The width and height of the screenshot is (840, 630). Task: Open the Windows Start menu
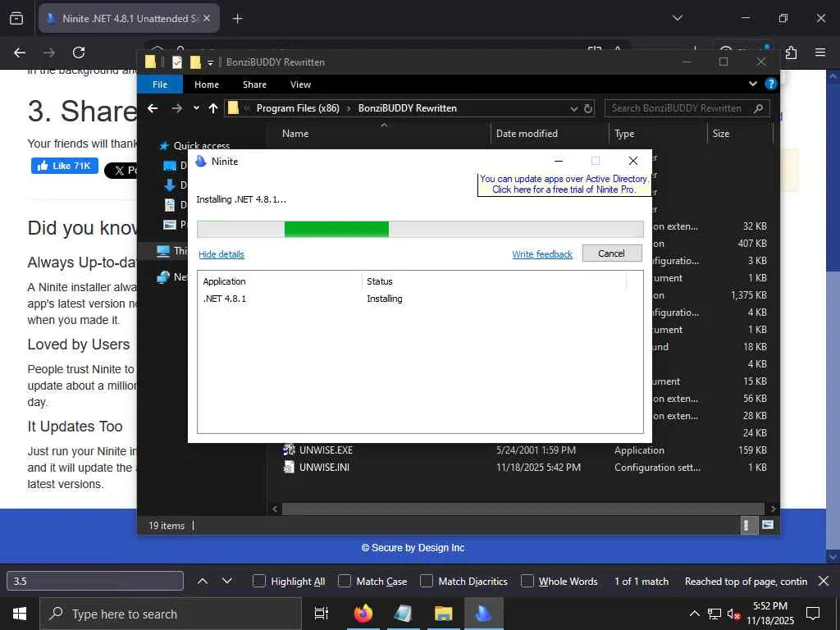click(x=20, y=614)
